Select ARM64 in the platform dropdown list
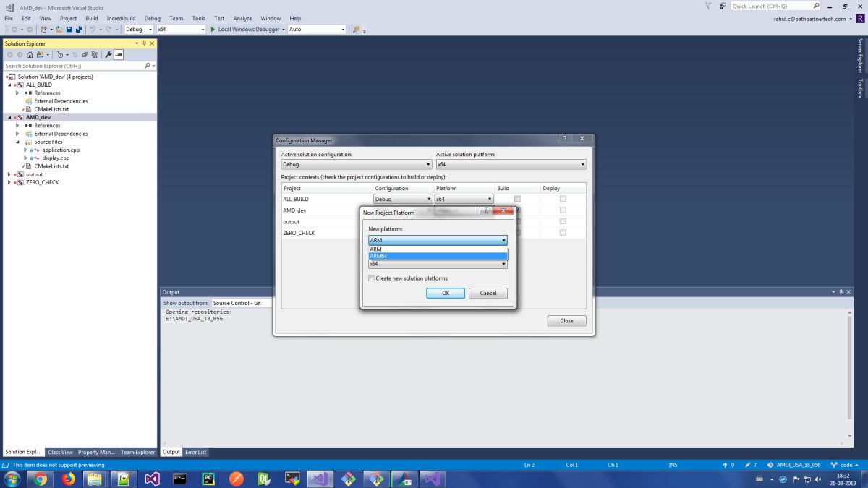Image resolution: width=868 pixels, height=488 pixels. tap(438, 256)
